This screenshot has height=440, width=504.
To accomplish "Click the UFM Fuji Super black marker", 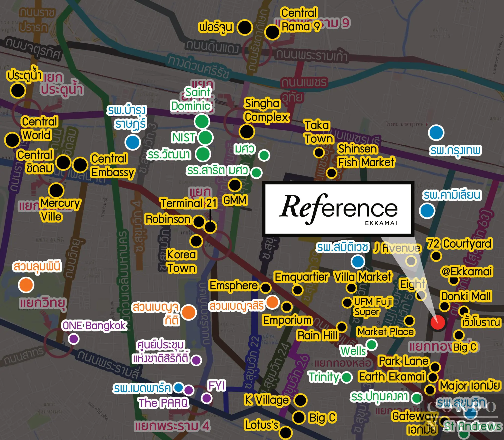I will click(347, 303).
